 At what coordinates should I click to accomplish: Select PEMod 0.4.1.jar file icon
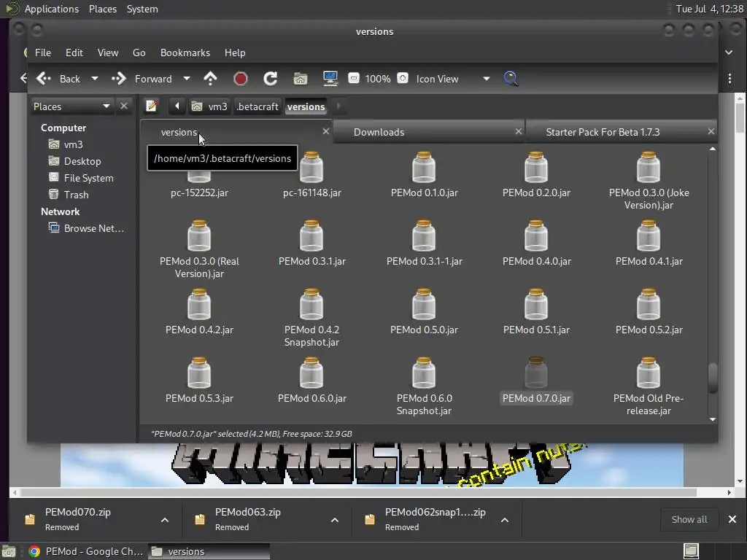(649, 236)
